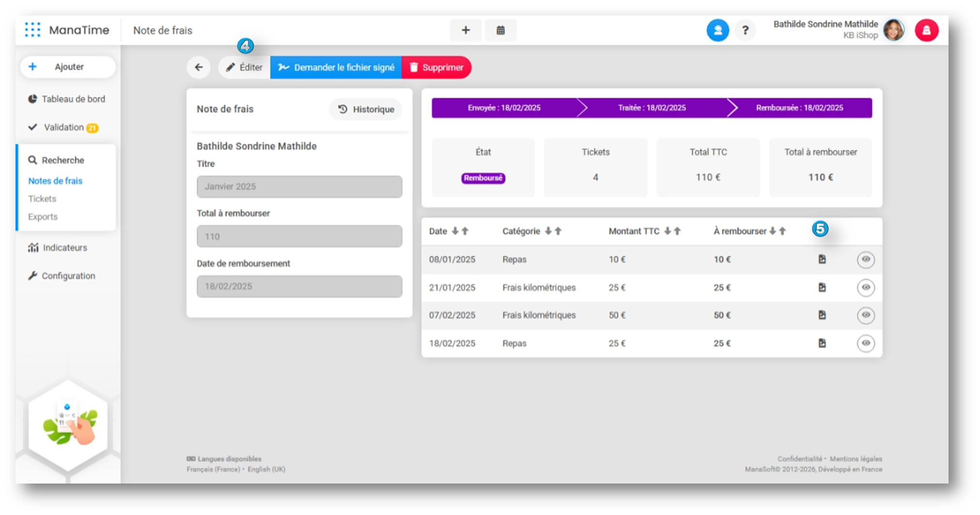Open the calendar icon in header

(x=500, y=30)
